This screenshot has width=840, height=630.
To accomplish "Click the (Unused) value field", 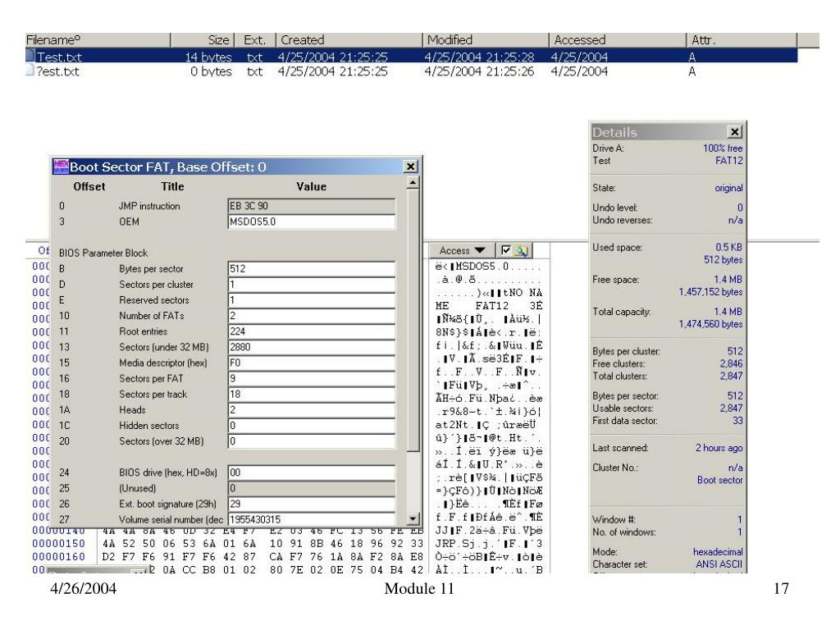I will coord(311,488).
